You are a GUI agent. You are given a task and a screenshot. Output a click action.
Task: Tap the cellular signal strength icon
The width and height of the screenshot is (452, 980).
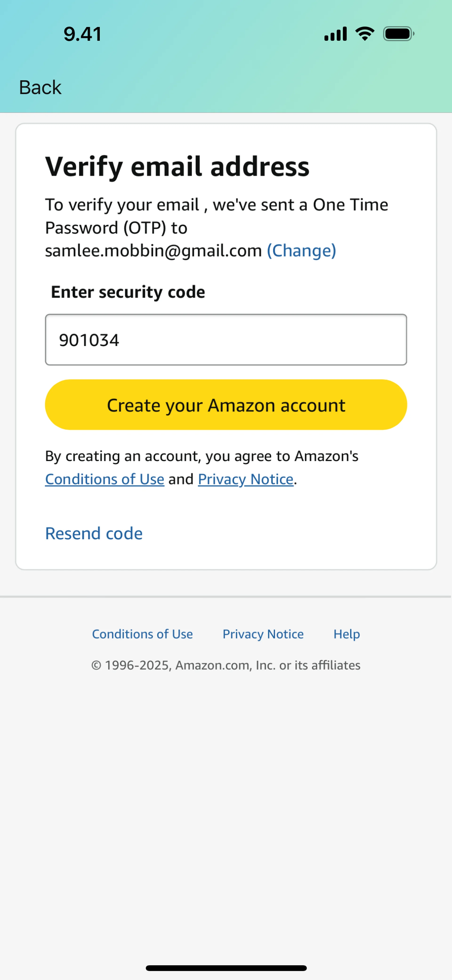(x=335, y=34)
